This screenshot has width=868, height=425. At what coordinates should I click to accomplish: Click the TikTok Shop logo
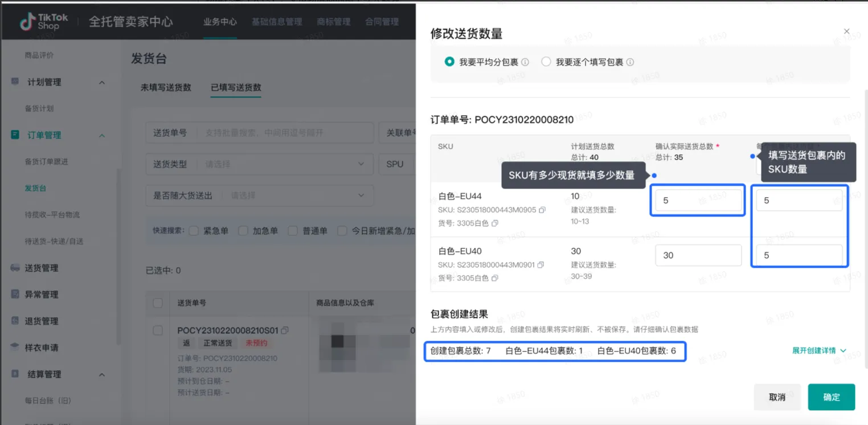click(x=43, y=22)
